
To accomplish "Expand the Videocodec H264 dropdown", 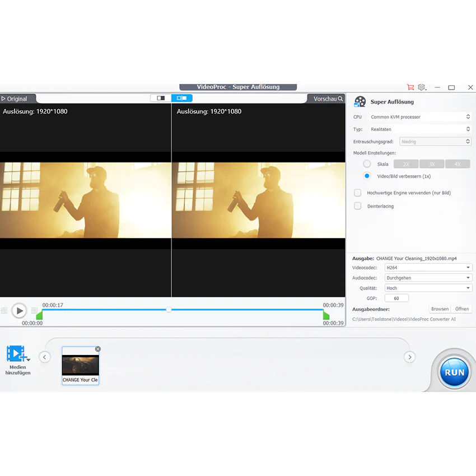I will (x=428, y=268).
